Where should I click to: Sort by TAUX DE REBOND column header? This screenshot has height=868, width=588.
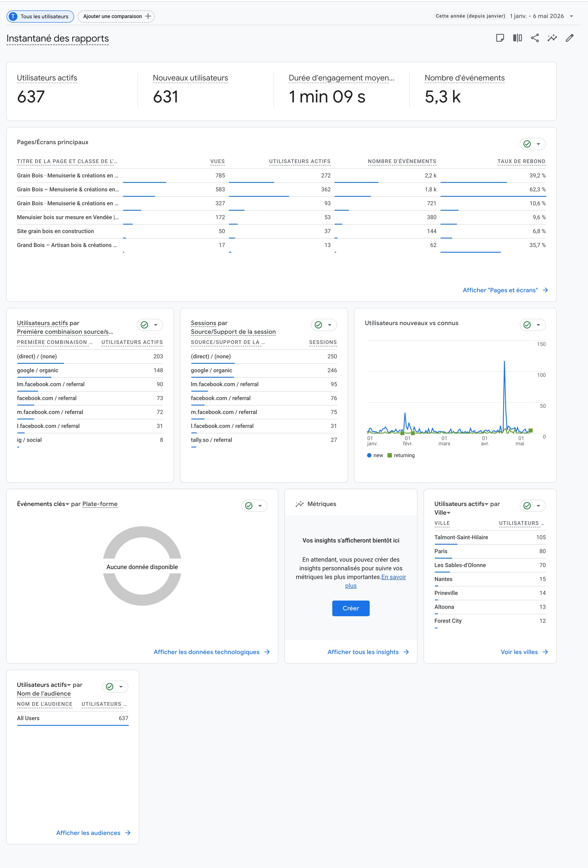(521, 161)
